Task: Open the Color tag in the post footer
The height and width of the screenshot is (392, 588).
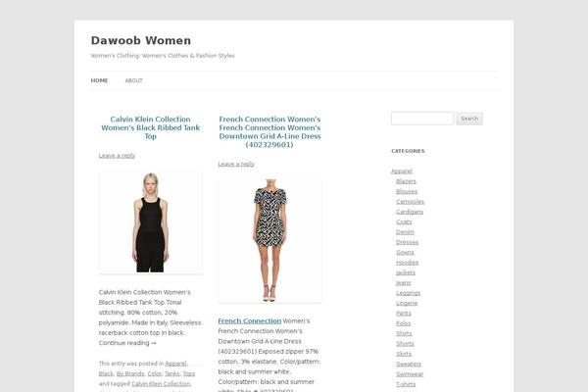Action: pyautogui.click(x=155, y=373)
